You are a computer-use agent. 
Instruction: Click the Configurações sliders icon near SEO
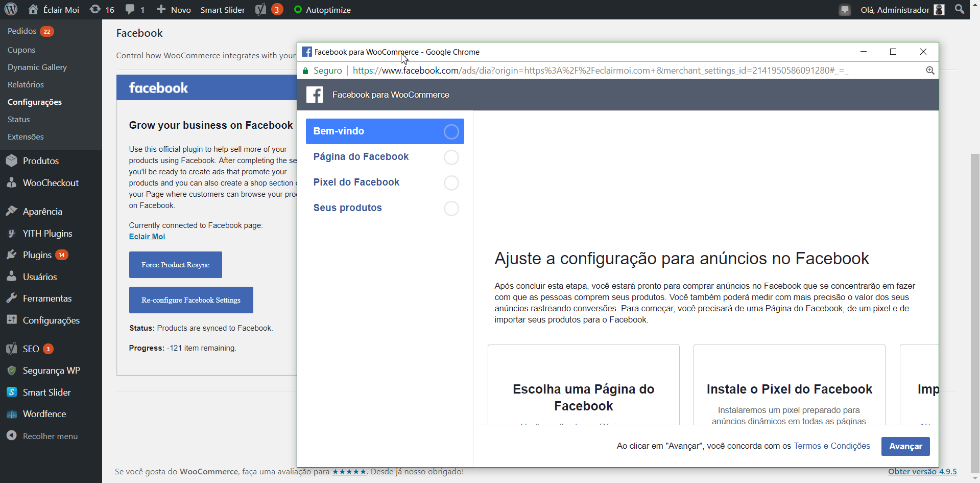coord(12,320)
